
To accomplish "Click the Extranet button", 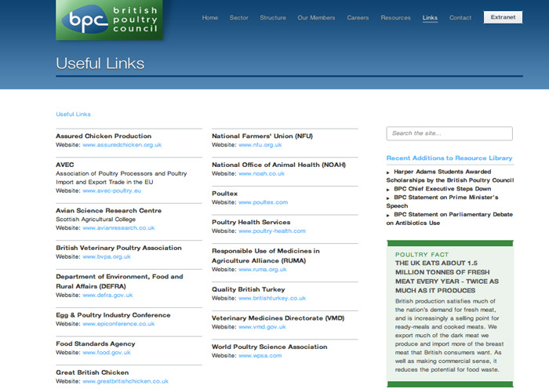I will click(503, 17).
